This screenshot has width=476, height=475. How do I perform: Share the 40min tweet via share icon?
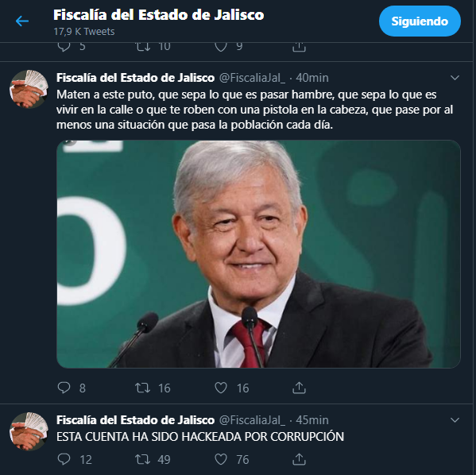tap(299, 388)
